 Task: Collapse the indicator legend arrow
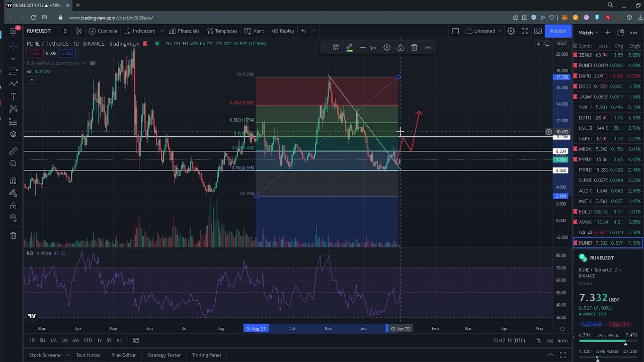(x=31, y=80)
